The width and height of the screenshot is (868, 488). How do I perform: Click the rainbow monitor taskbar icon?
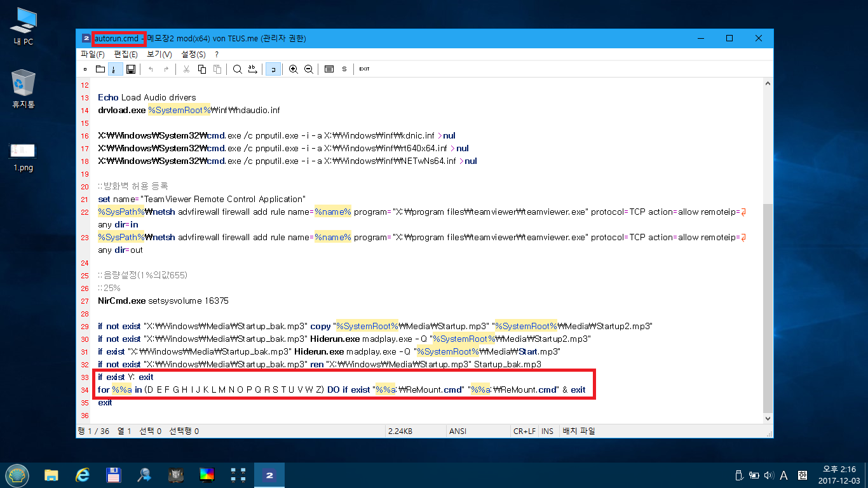pos(207,475)
